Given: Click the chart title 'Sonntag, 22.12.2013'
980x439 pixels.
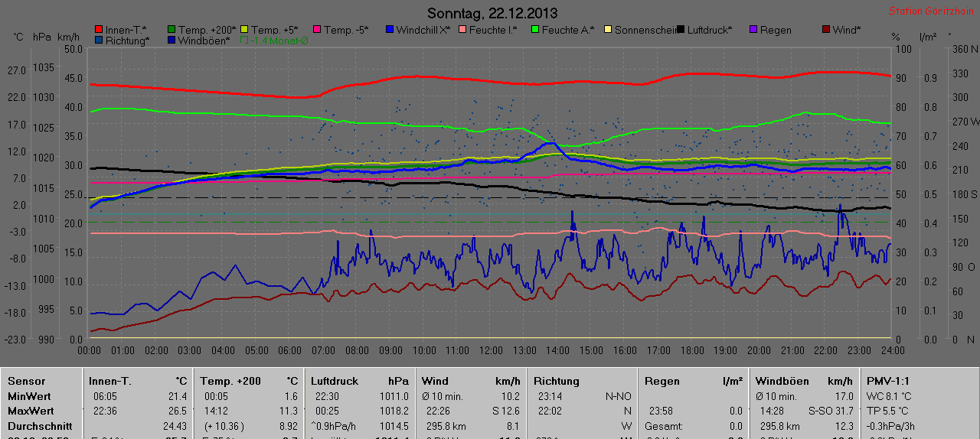Looking at the screenshot, I should (492, 13).
